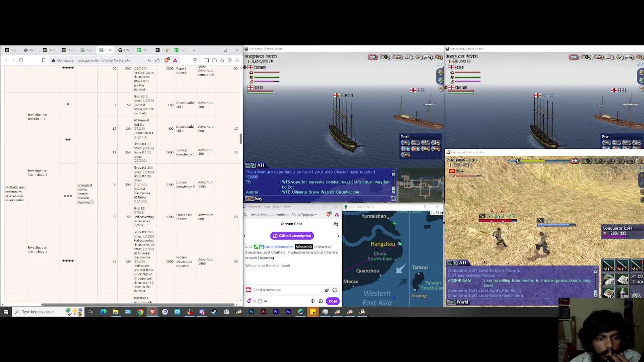Open the bits cheer icon in chat input
Viewport: 644px width, 362px height.
327,290
